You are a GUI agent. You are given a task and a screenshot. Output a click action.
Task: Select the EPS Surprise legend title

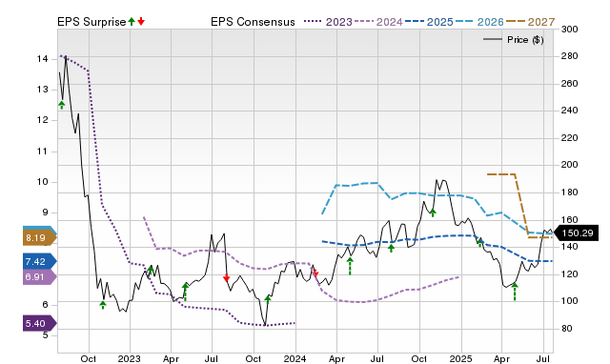(x=91, y=22)
